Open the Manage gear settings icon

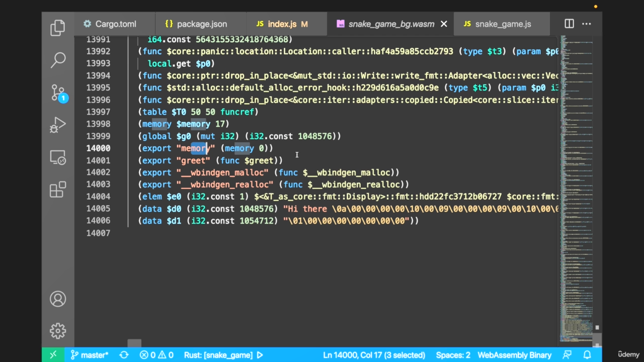[58, 331]
